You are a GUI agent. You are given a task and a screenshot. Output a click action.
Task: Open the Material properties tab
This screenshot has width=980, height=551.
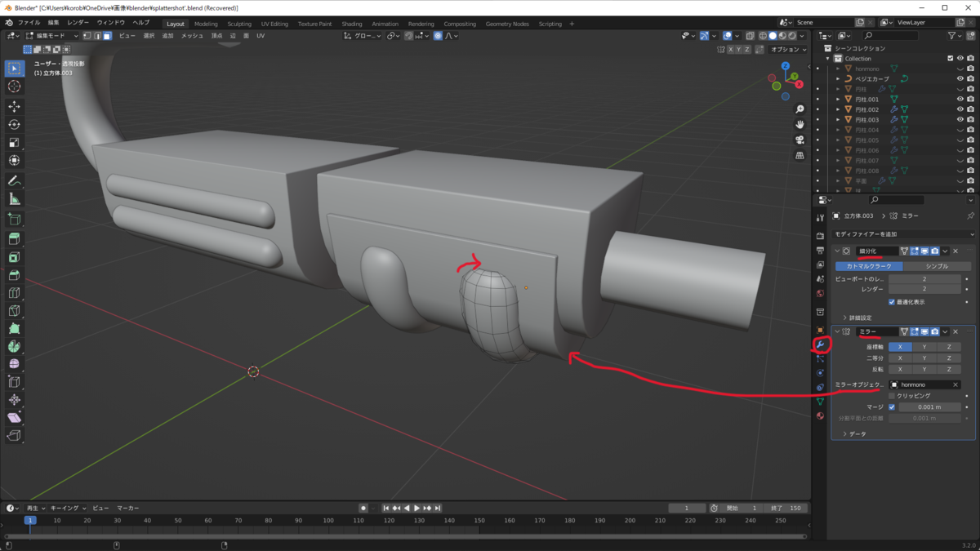(820, 415)
